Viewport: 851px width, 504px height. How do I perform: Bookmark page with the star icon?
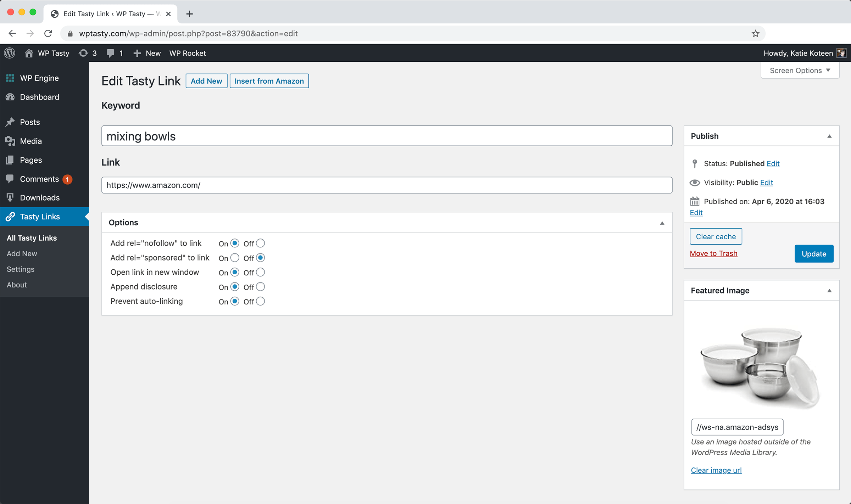click(755, 34)
